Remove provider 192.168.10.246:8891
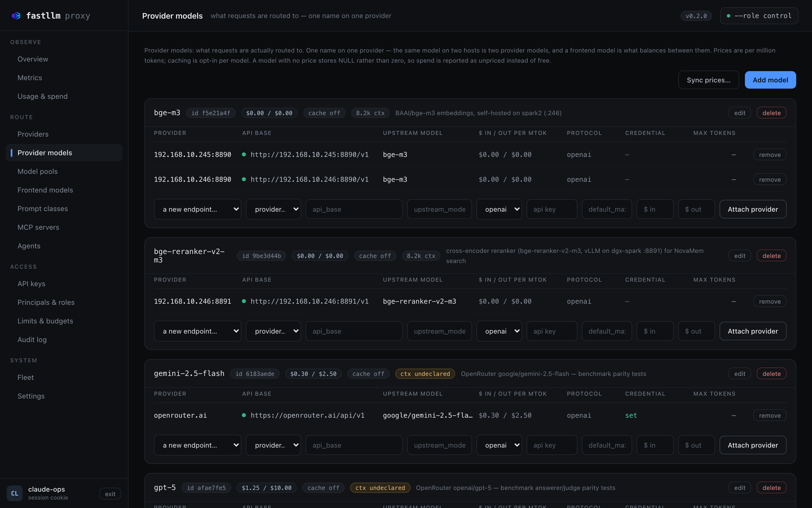812x508 pixels. click(x=770, y=301)
